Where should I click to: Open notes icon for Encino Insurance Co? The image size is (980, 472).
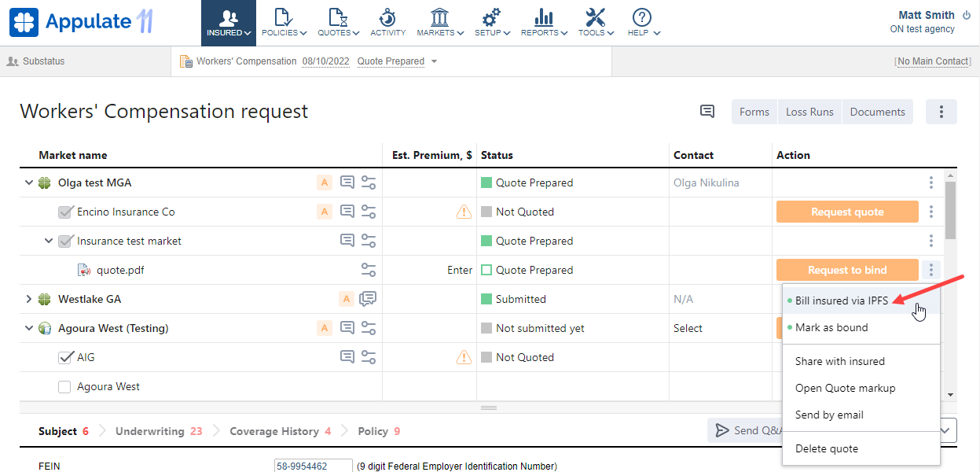[347, 212]
